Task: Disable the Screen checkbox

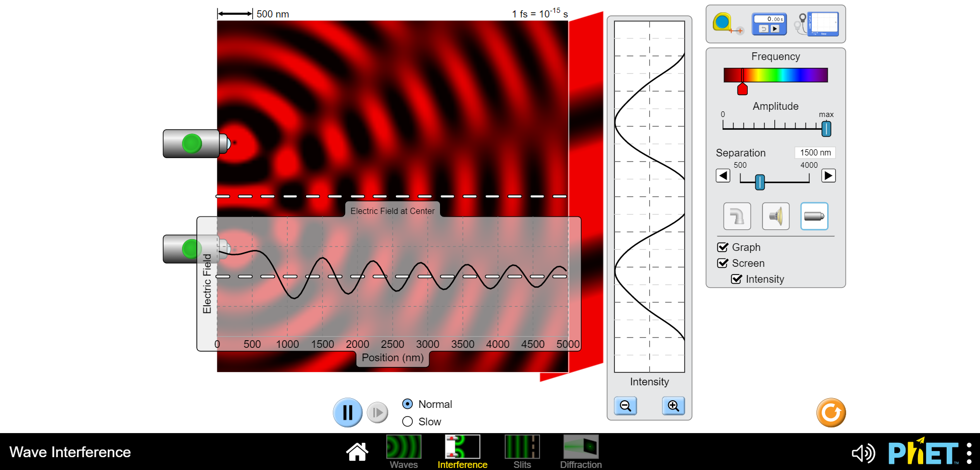Action: point(723,263)
